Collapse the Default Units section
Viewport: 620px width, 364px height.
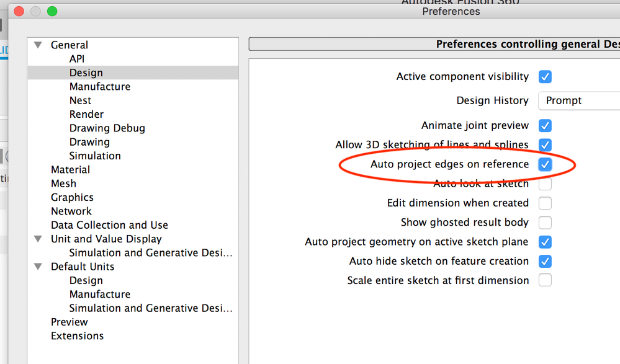(x=38, y=267)
